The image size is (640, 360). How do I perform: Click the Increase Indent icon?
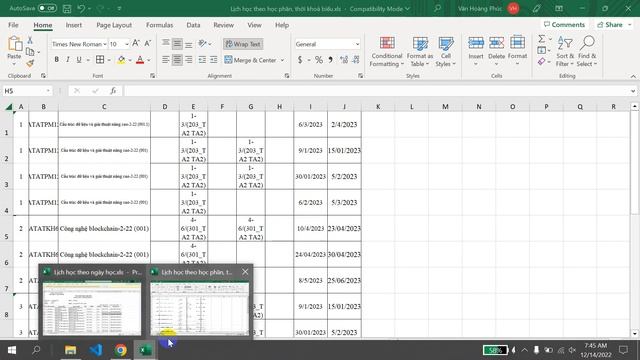[213, 60]
